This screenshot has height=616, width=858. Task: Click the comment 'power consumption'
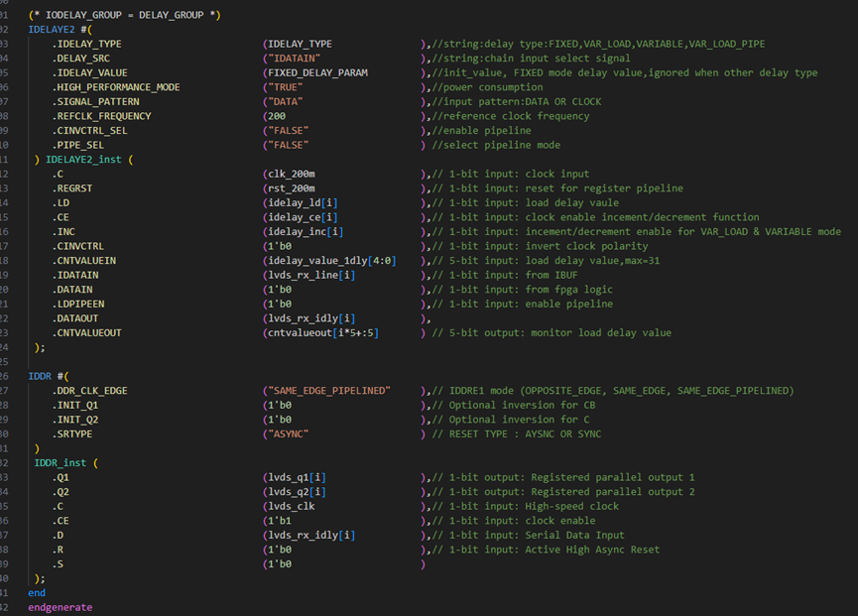coord(493,87)
